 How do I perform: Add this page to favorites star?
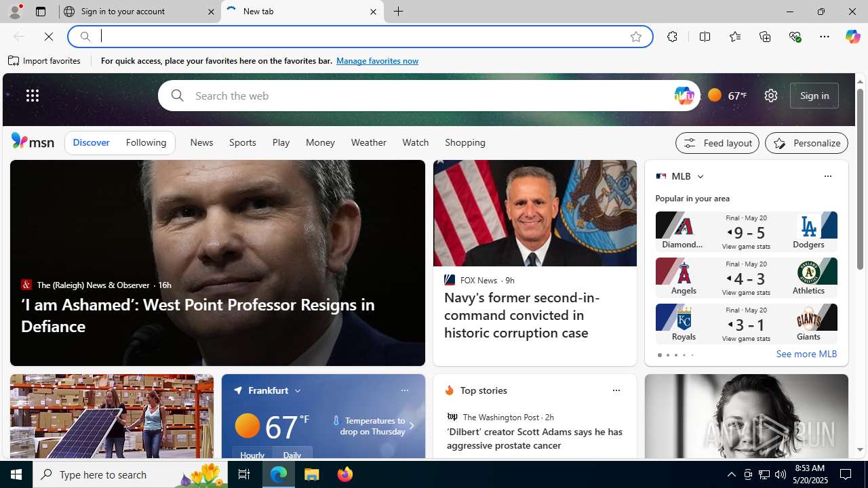tap(636, 37)
